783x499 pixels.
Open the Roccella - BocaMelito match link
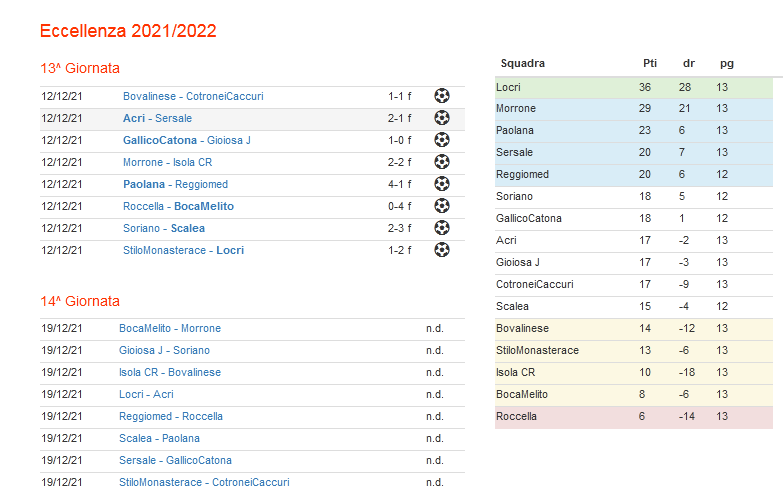(x=178, y=206)
